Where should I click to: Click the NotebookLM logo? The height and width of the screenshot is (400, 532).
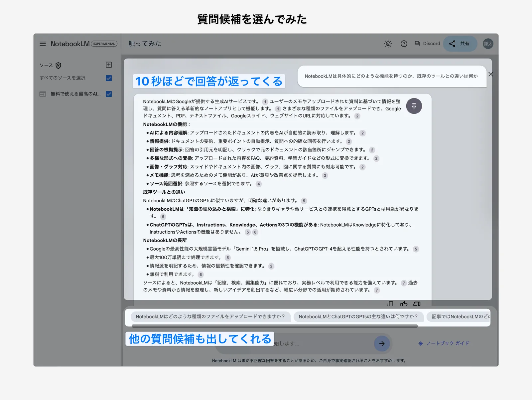70,44
